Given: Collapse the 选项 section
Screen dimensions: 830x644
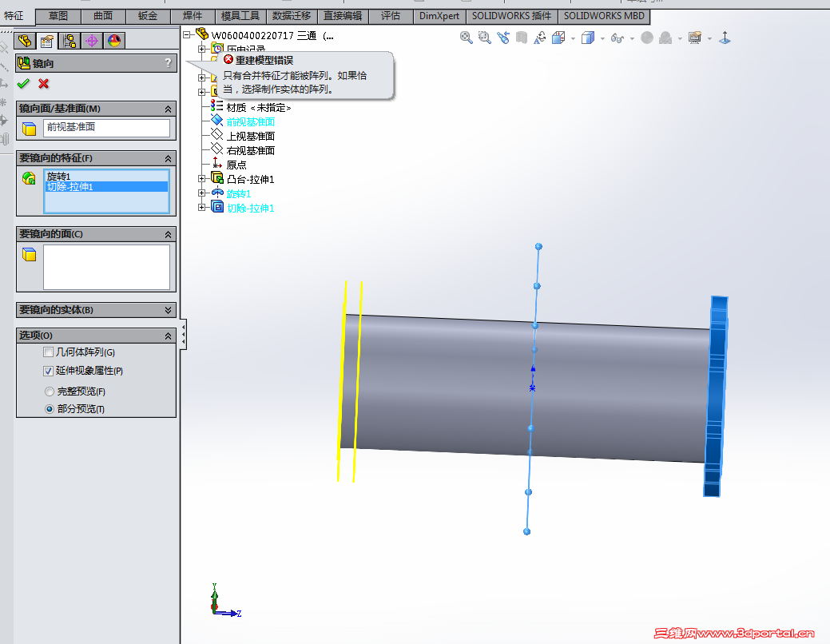Looking at the screenshot, I should coord(168,336).
